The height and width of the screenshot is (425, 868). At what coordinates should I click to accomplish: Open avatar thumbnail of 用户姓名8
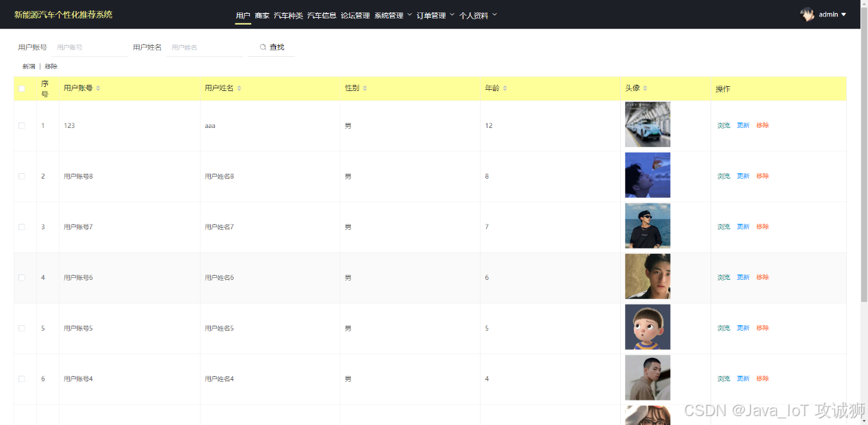point(648,175)
